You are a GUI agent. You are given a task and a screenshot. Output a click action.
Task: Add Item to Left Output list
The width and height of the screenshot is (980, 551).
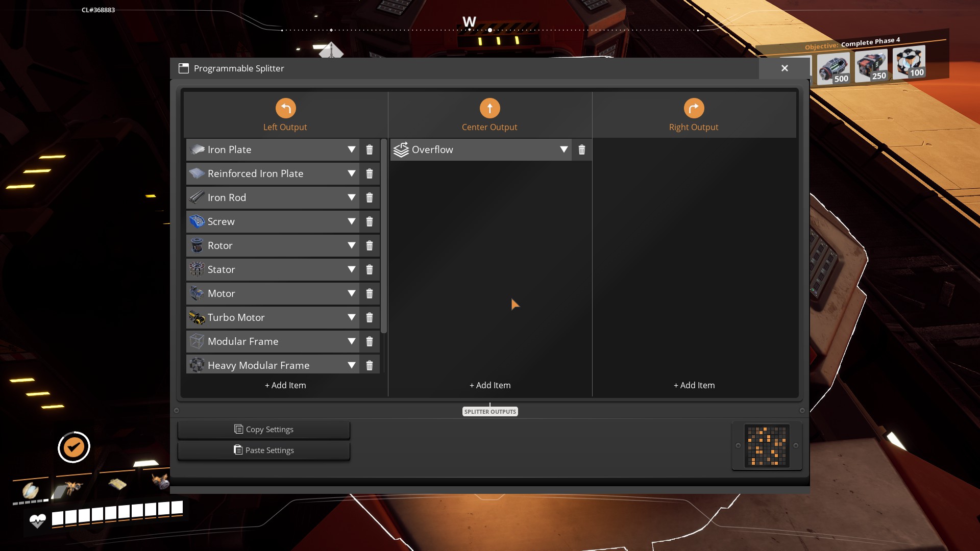tap(285, 385)
